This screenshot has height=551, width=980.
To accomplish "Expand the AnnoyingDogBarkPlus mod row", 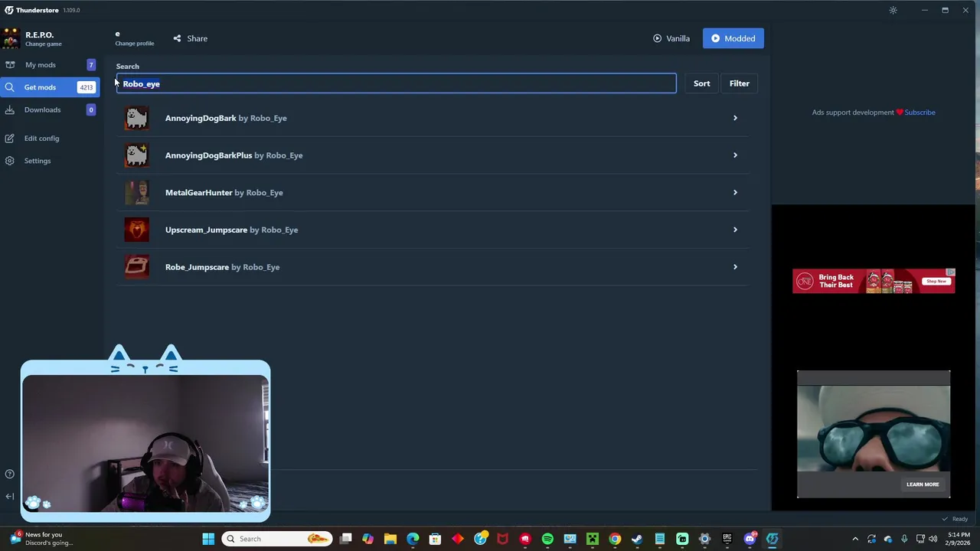I will tap(432, 155).
